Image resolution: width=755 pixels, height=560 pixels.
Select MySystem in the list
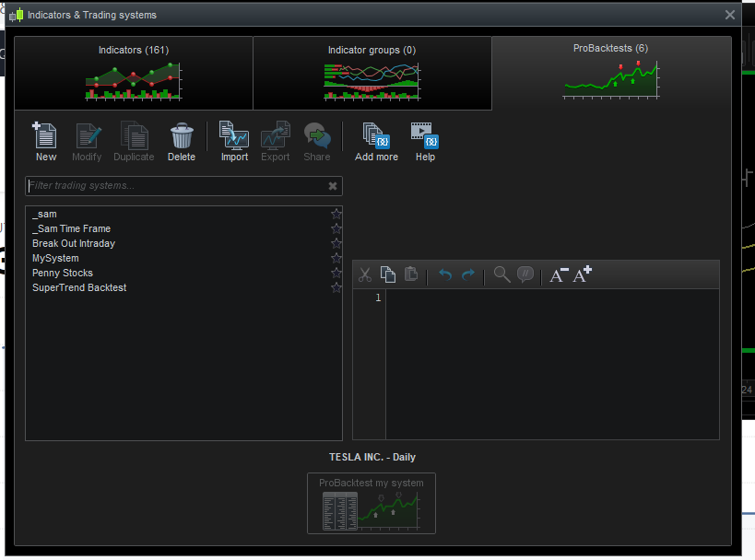183,258
